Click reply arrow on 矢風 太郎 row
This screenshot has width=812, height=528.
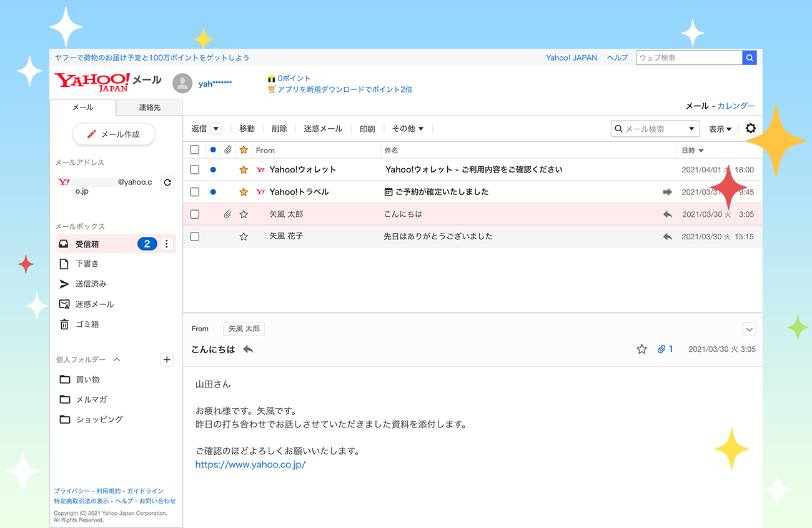(668, 214)
